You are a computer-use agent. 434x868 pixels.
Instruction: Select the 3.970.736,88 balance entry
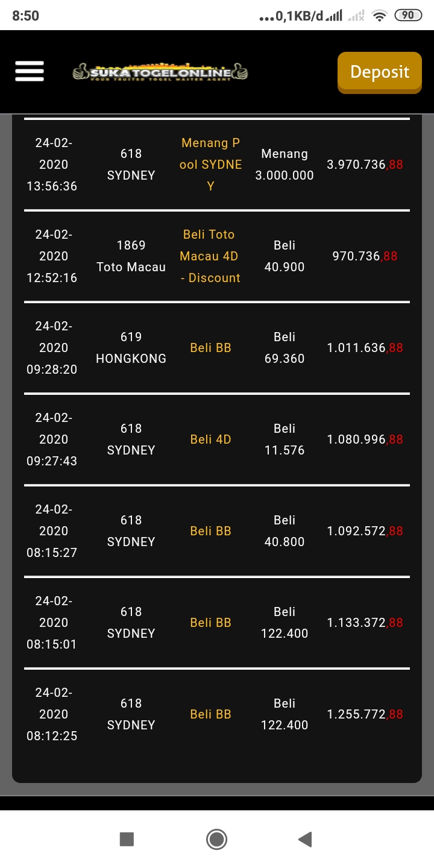(365, 165)
